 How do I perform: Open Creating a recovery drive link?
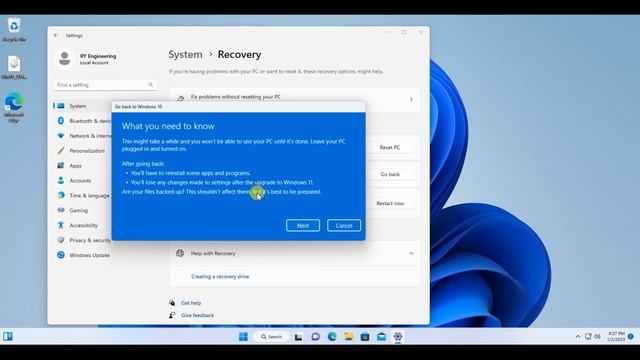(220, 276)
